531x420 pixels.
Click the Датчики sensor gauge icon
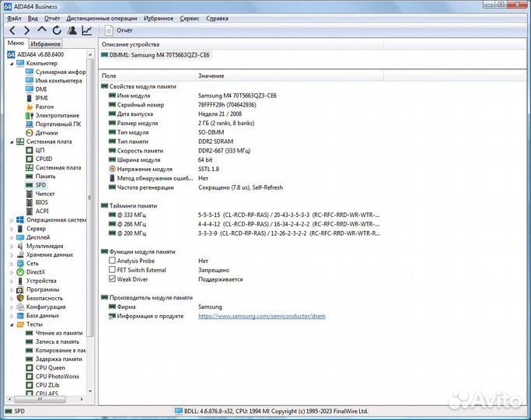(x=30, y=133)
